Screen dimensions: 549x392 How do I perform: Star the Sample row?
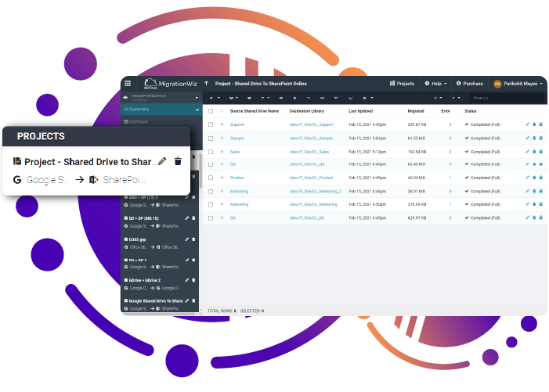pyautogui.click(x=222, y=138)
